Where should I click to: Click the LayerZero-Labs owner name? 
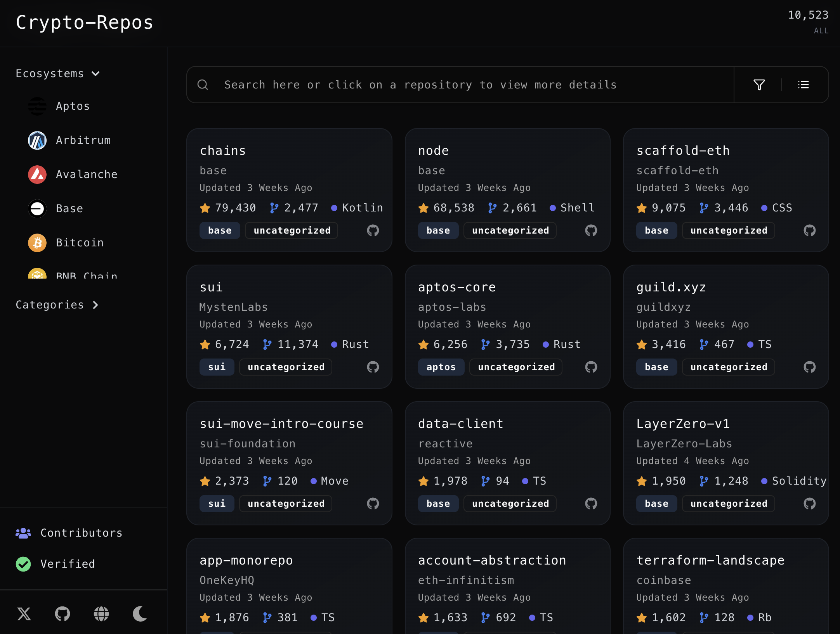(684, 444)
